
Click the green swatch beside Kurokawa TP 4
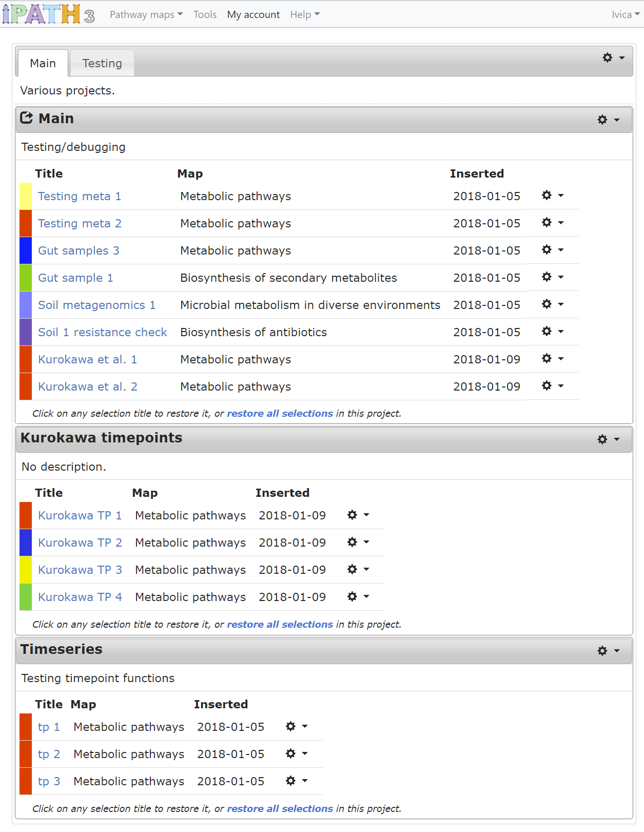[26, 597]
